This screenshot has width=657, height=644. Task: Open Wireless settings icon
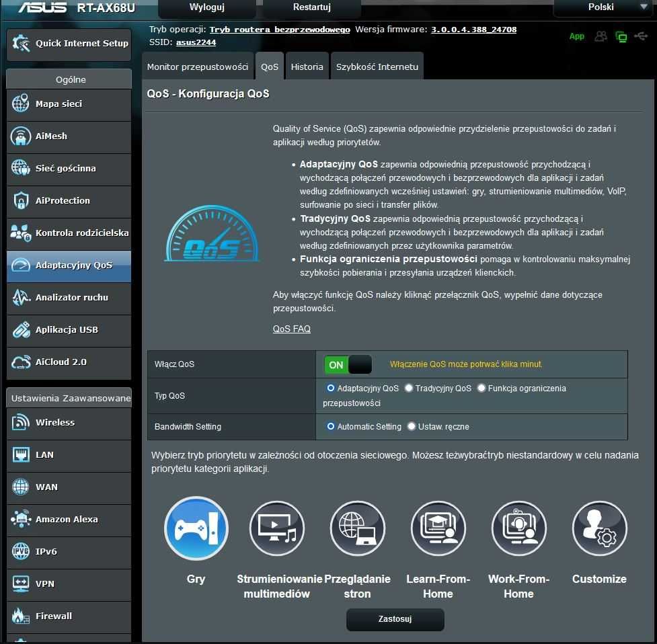pyautogui.click(x=21, y=422)
